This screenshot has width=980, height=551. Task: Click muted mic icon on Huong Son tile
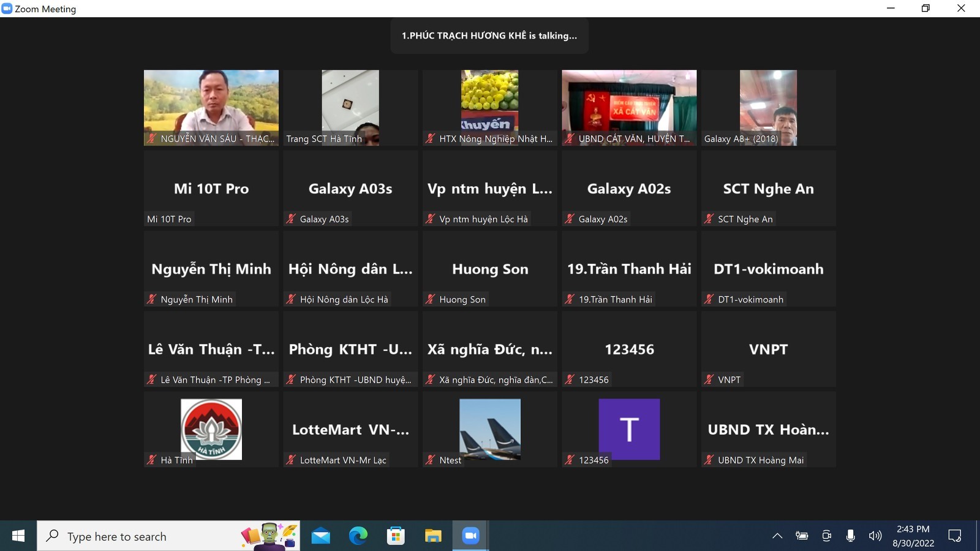point(430,299)
